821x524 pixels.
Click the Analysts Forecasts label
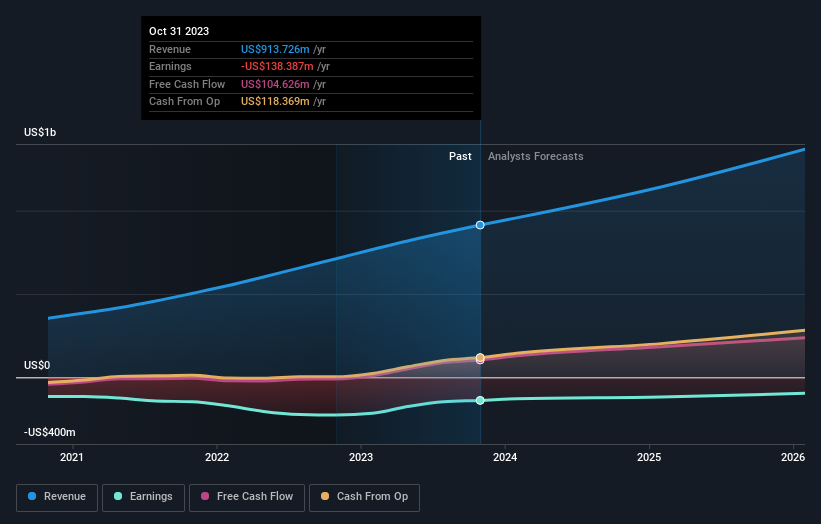[536, 156]
